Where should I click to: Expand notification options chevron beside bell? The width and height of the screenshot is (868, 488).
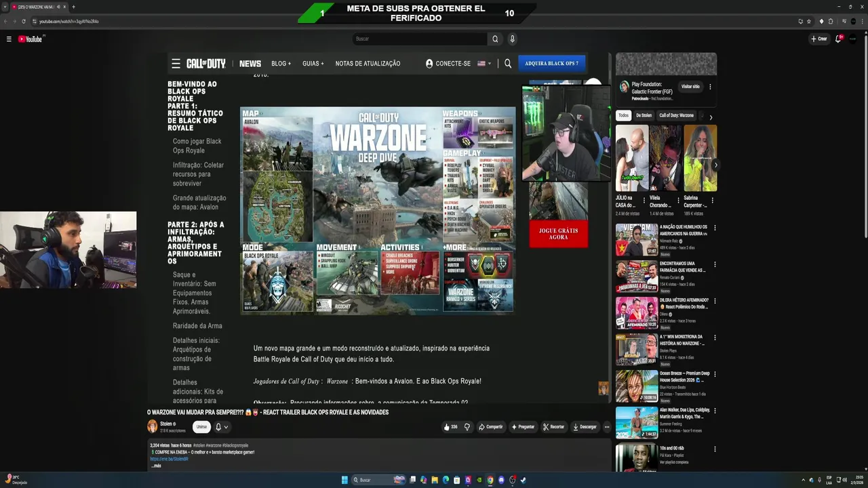tap(226, 427)
